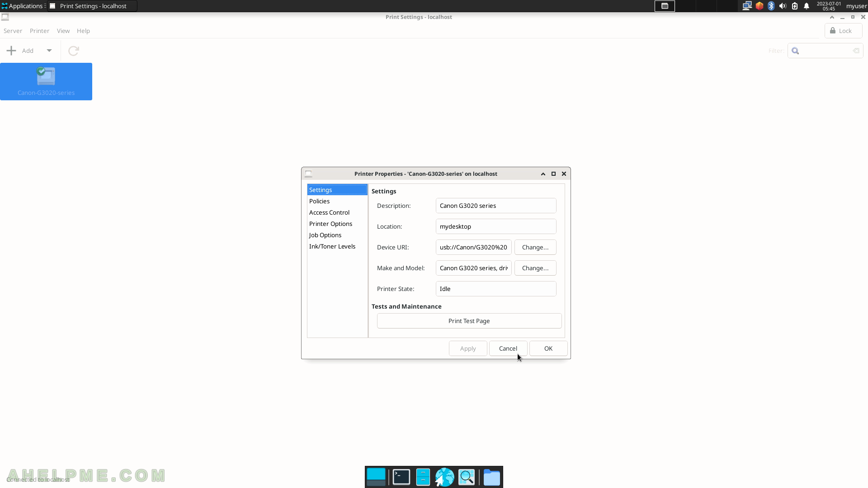Refresh the printer list
Screen dimensions: 868x488
pyautogui.click(x=74, y=51)
